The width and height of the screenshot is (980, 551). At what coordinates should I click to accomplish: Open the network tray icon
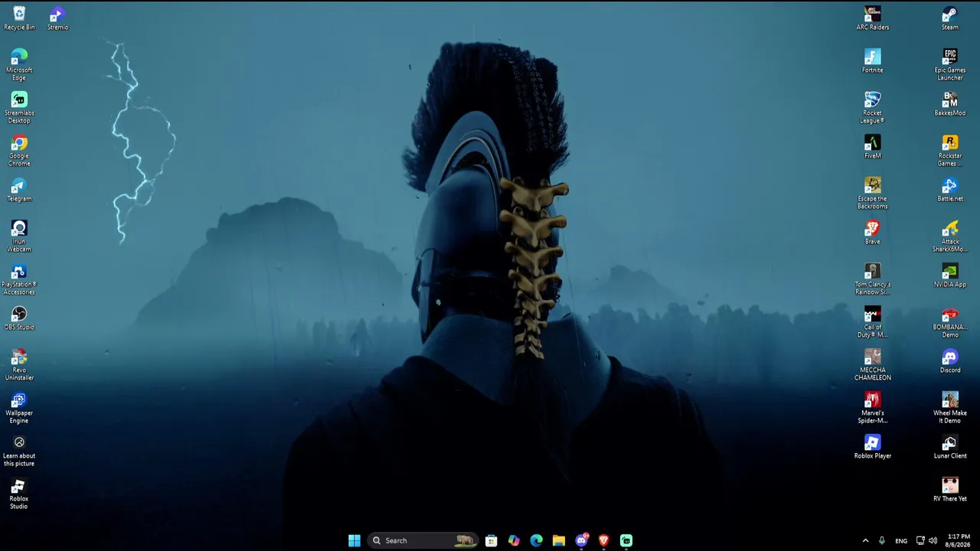pyautogui.click(x=920, y=540)
